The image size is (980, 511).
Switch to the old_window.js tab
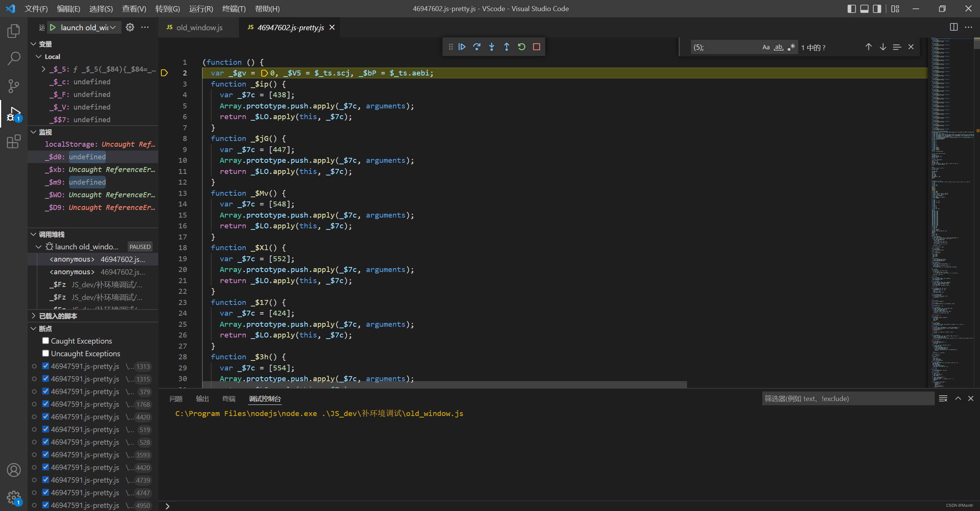(199, 27)
